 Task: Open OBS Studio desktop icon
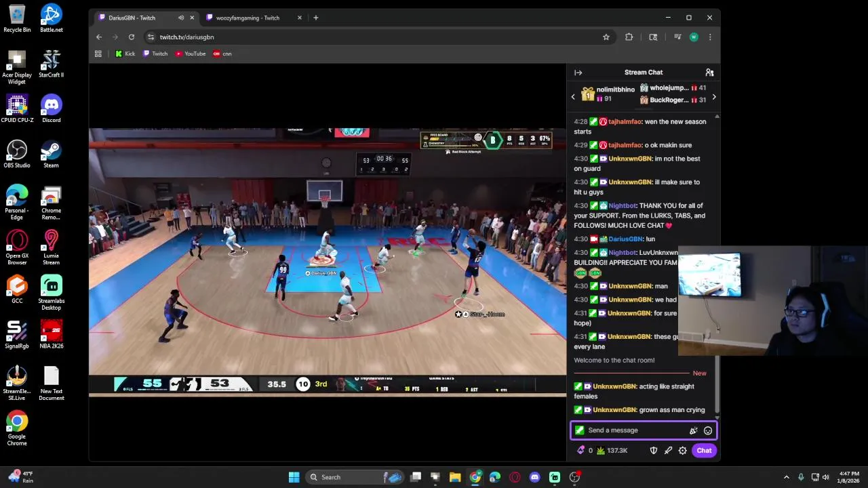[x=17, y=155]
